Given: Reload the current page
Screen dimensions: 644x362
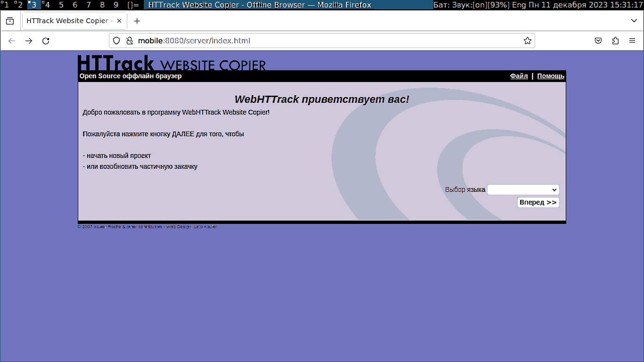Looking at the screenshot, I should point(46,41).
